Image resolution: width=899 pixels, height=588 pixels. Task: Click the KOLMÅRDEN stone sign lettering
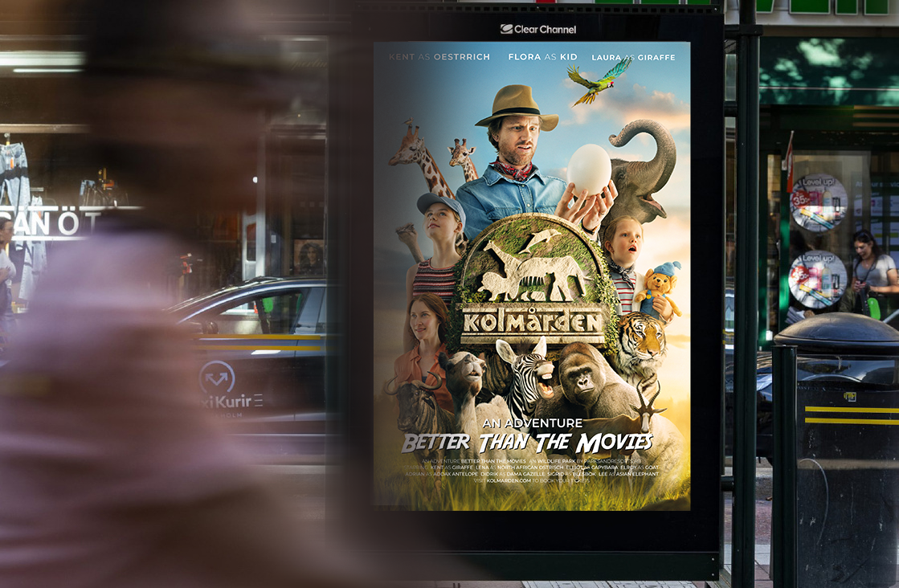pyautogui.click(x=532, y=323)
